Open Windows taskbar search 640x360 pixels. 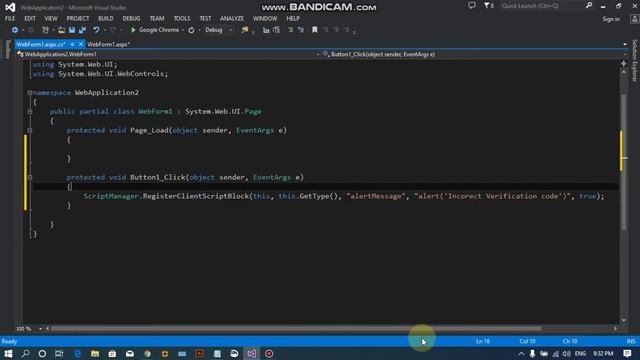(25, 353)
